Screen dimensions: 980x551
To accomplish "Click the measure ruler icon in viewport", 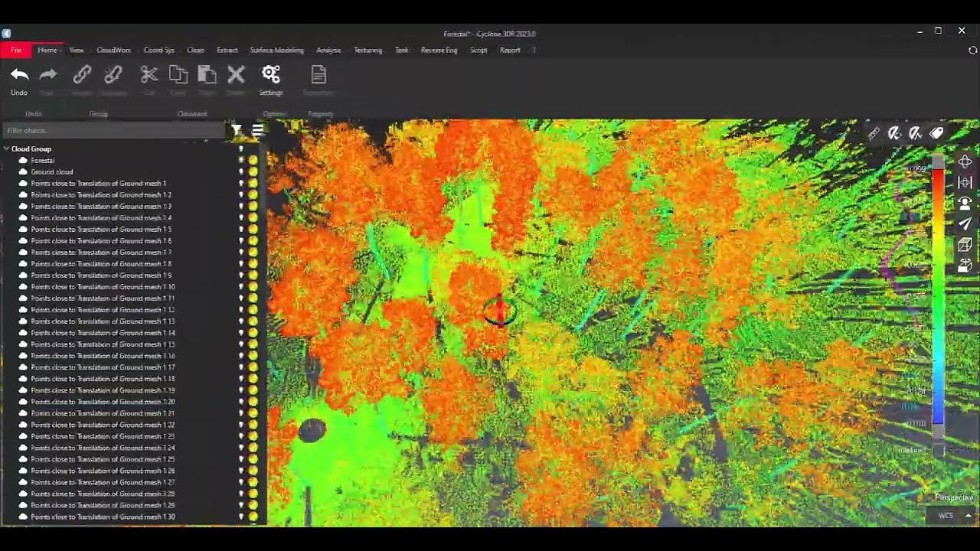I will pos(874,133).
